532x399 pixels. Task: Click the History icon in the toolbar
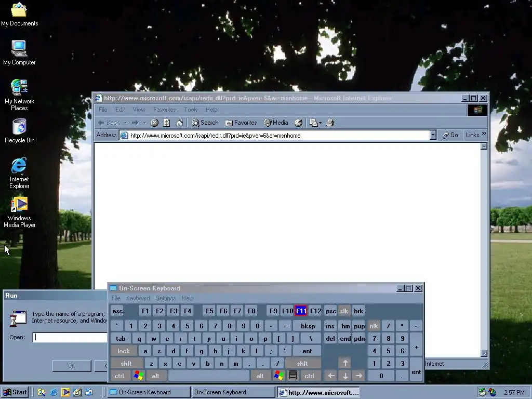[298, 123]
